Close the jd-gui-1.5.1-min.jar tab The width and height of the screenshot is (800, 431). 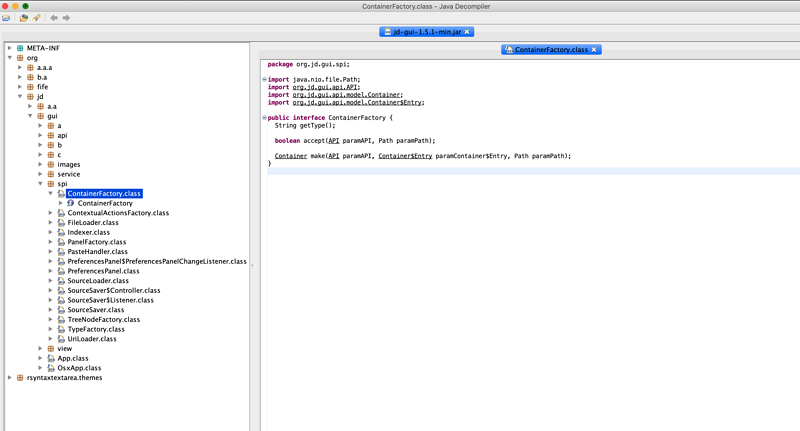pyautogui.click(x=467, y=32)
